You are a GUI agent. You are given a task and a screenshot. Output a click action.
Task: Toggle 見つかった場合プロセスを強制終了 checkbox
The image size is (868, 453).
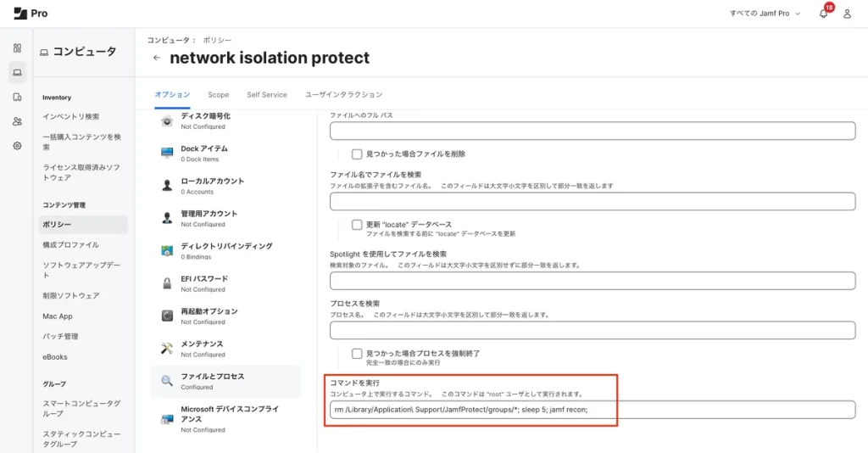click(357, 353)
